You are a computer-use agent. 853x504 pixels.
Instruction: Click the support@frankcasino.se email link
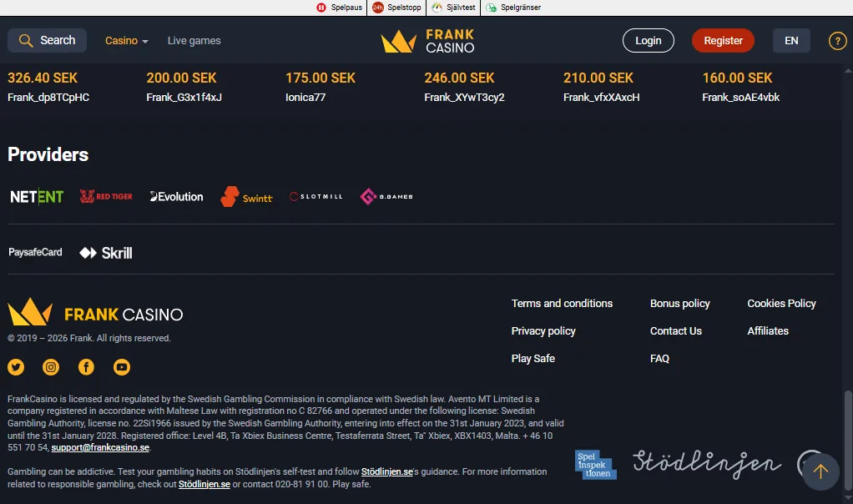tap(100, 447)
